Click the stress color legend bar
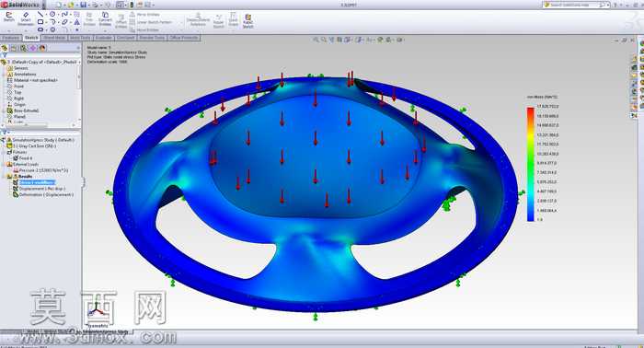Image resolution: width=644 pixels, height=348 pixels. [531, 165]
